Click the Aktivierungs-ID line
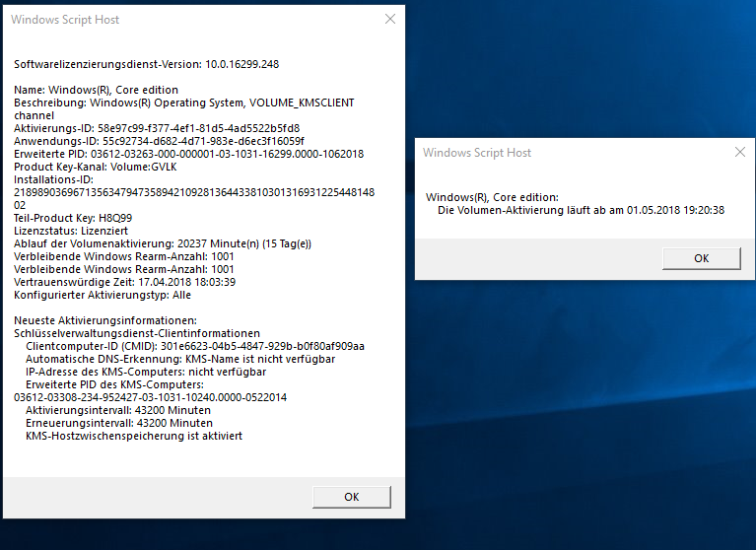 tap(157, 128)
